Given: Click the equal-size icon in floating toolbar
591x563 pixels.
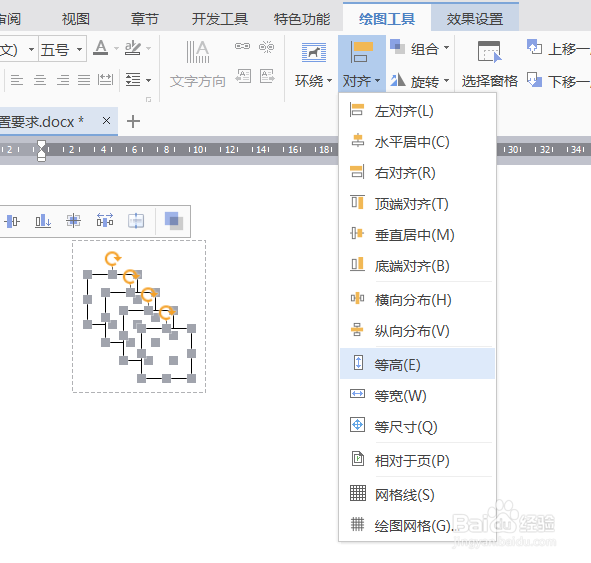Looking at the screenshot, I should point(136,221).
